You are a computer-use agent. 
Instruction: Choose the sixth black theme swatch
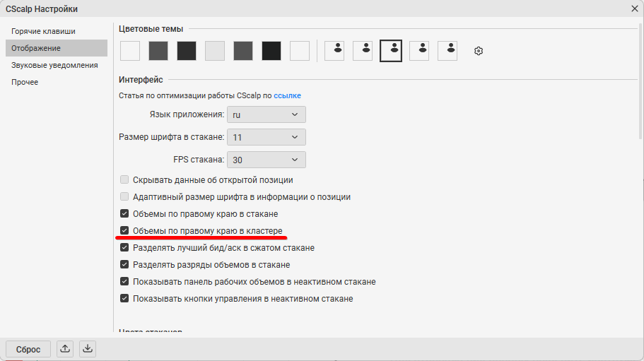point(271,51)
